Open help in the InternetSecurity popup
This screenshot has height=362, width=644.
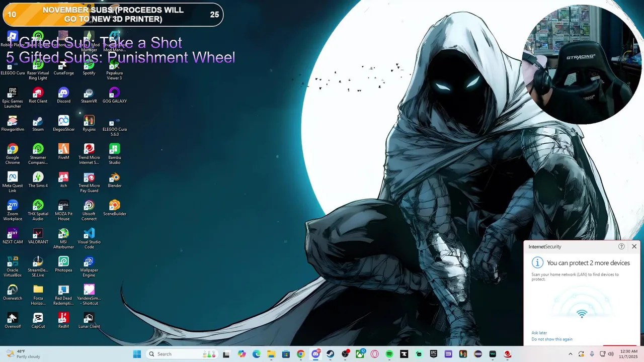point(621,246)
